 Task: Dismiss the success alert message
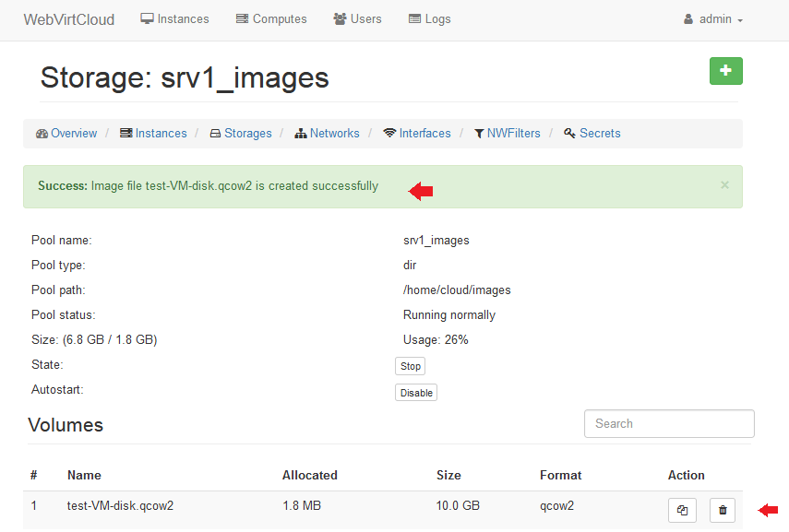[x=724, y=185]
